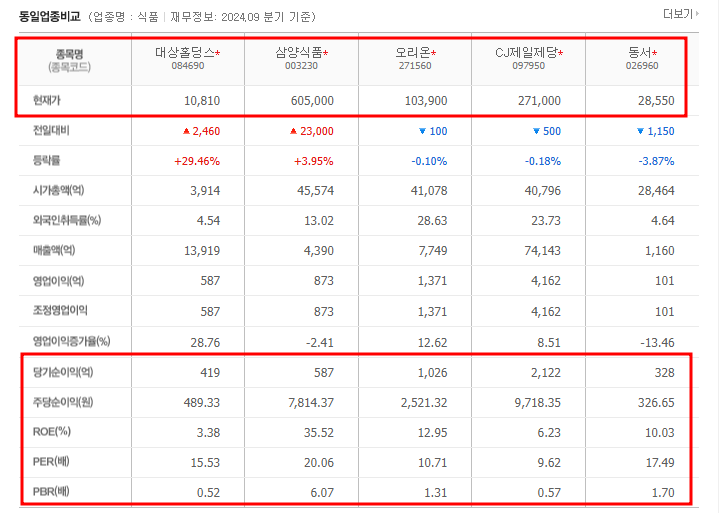Click the 매출액(억) row label

[54, 250]
